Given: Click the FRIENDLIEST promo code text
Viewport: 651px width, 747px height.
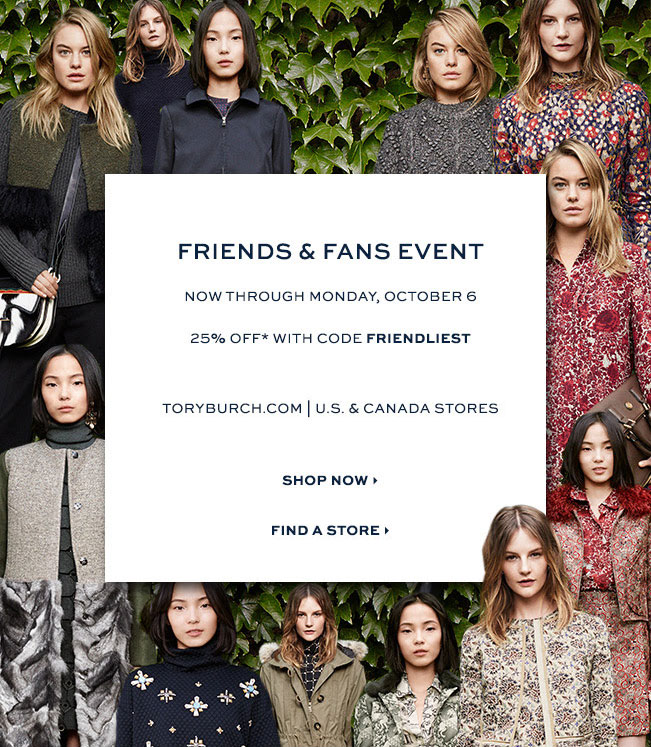Looking at the screenshot, I should point(418,338).
